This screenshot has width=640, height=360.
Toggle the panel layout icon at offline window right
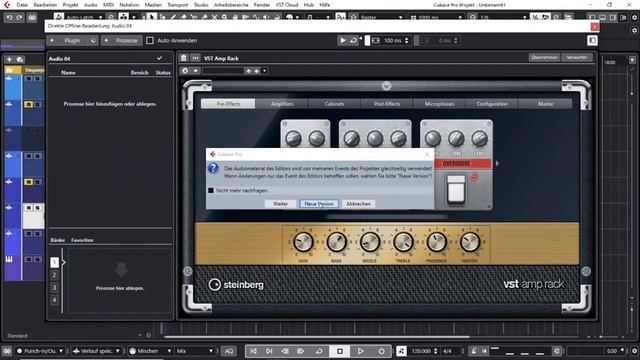pos(592,40)
